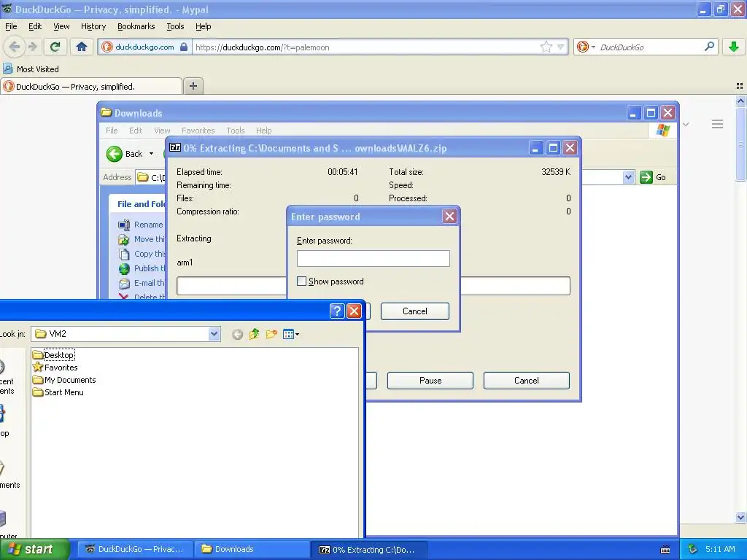This screenshot has width=747, height=560.
Task: Select the Favorites folder in file dialog
Action: tap(55, 367)
